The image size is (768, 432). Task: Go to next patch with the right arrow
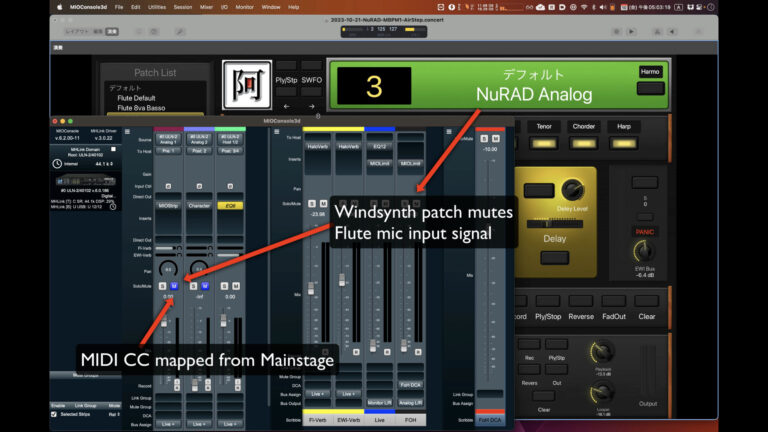[x=312, y=106]
